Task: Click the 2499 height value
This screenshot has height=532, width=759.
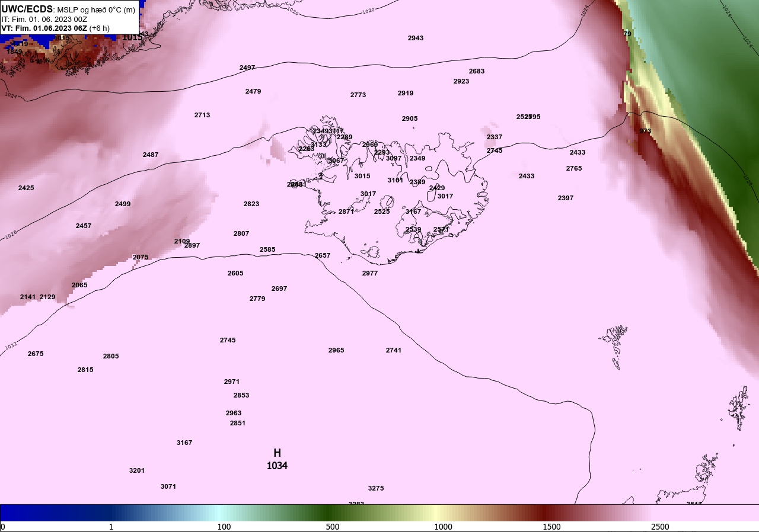Action: (x=123, y=204)
